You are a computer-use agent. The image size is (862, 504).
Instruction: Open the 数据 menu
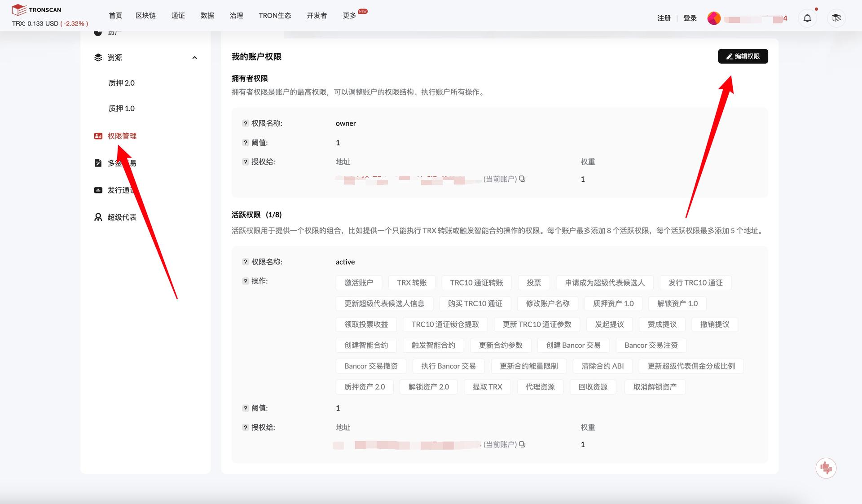pos(207,15)
